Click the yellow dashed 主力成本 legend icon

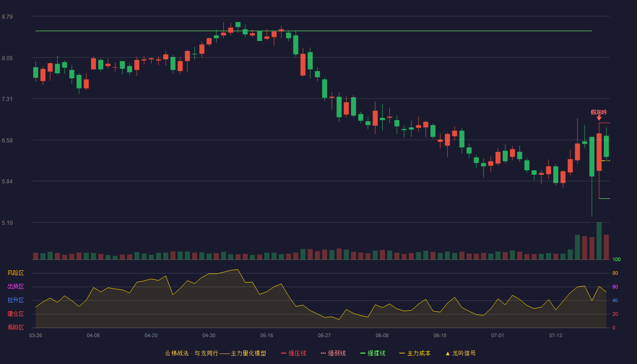point(402,353)
